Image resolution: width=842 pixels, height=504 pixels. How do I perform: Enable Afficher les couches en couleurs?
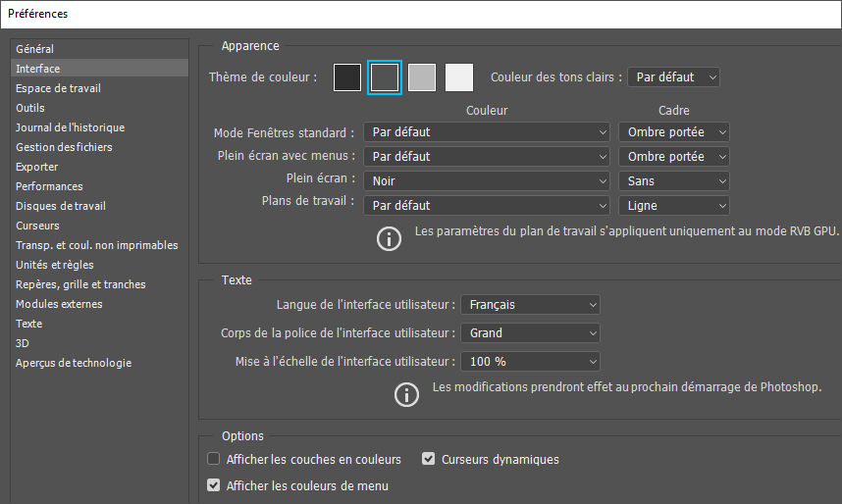click(x=214, y=459)
